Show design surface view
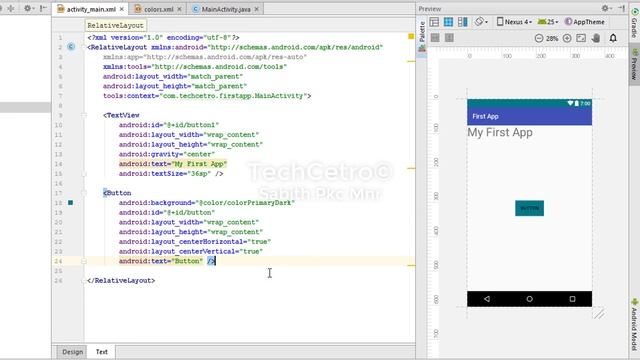640x360 pixels. pyautogui.click(x=434, y=22)
